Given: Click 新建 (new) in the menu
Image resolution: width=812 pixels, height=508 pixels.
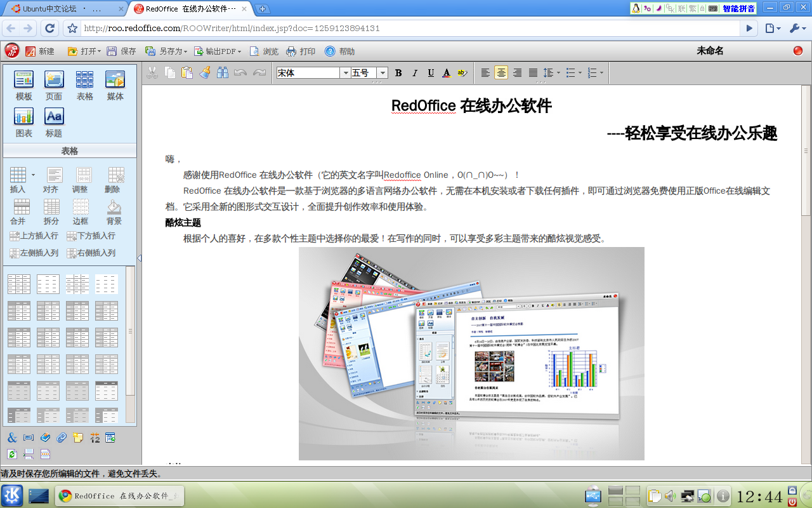Looking at the screenshot, I should click(39, 51).
